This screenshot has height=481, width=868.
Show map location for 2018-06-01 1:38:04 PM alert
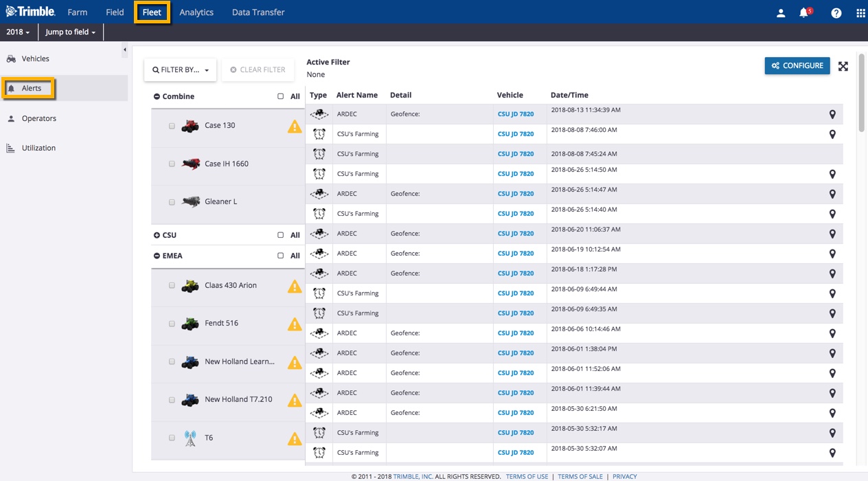(x=832, y=354)
